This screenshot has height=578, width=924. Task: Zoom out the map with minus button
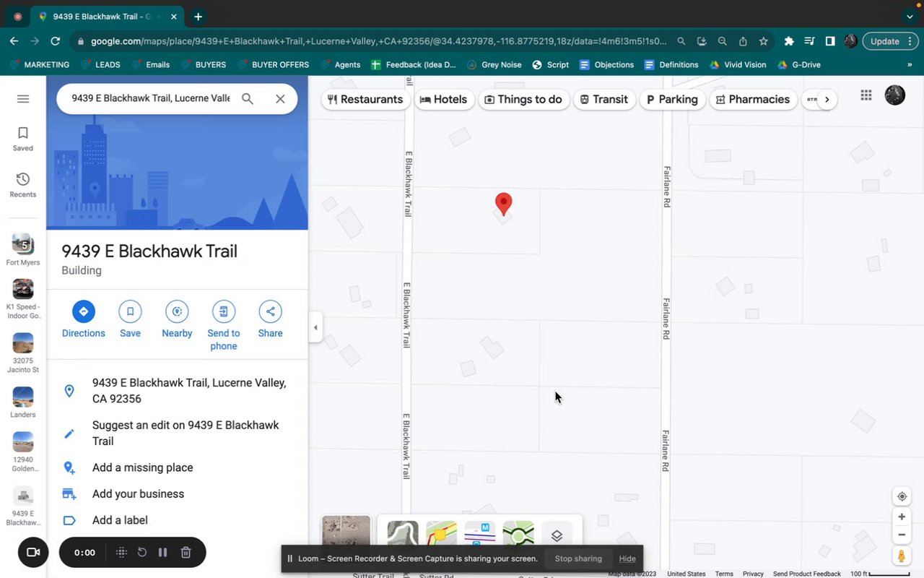click(x=902, y=535)
